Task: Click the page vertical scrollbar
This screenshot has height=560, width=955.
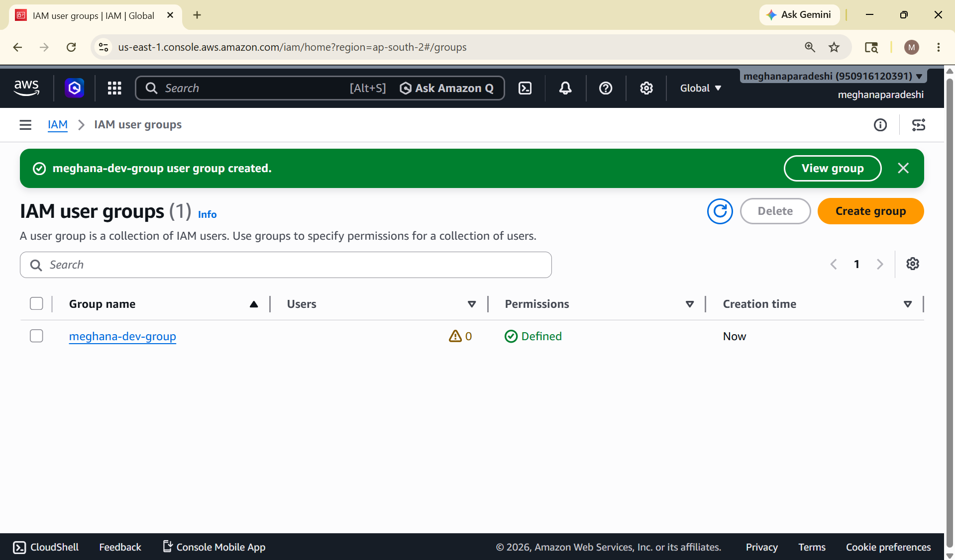Action: tap(950, 312)
